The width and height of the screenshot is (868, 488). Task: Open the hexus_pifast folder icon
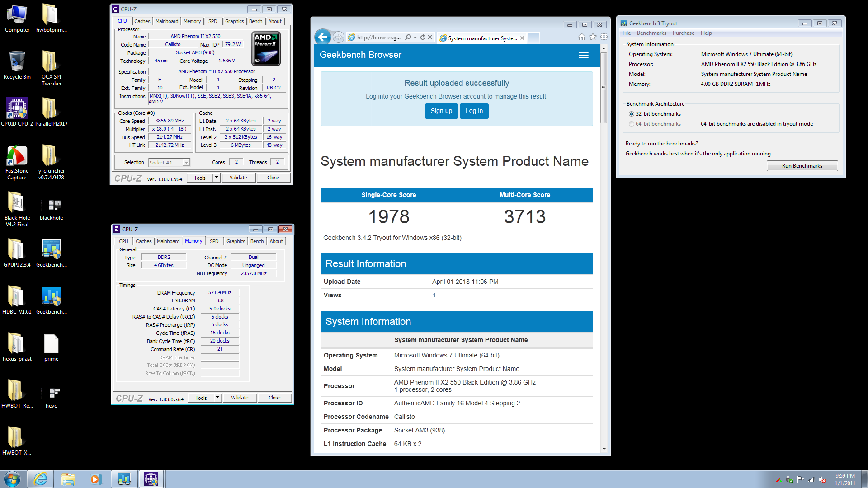pos(17,347)
